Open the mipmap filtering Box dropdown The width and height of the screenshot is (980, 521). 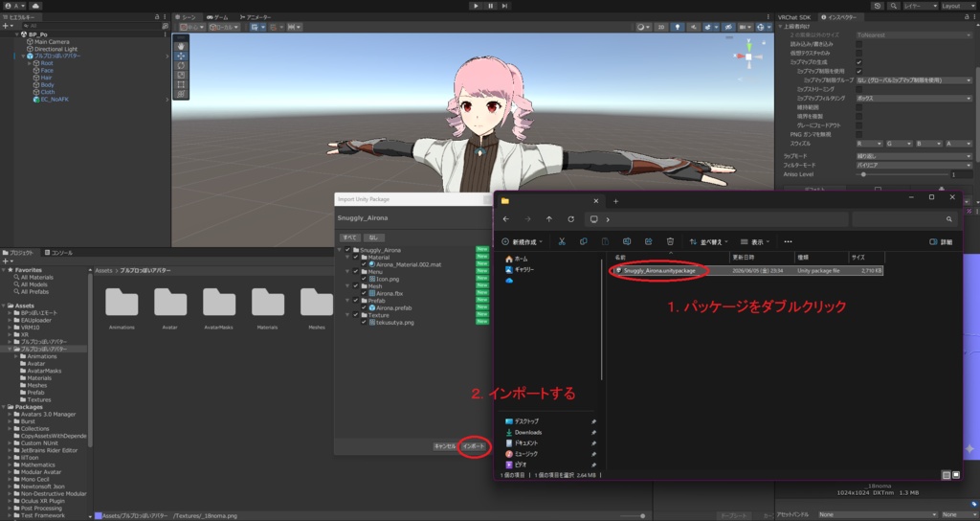pos(914,99)
